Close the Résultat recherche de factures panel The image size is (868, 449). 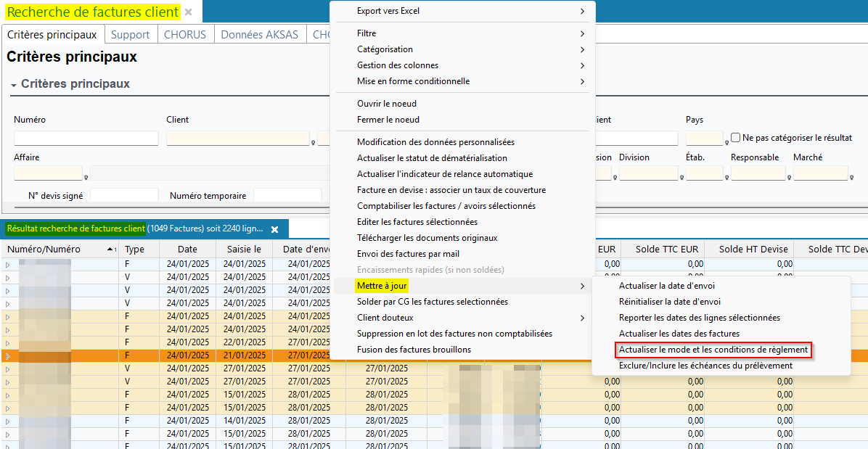click(275, 229)
